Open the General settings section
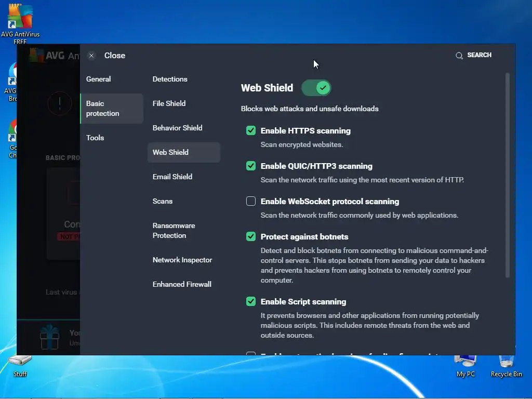Screen dimensions: 532x399 [98, 79]
